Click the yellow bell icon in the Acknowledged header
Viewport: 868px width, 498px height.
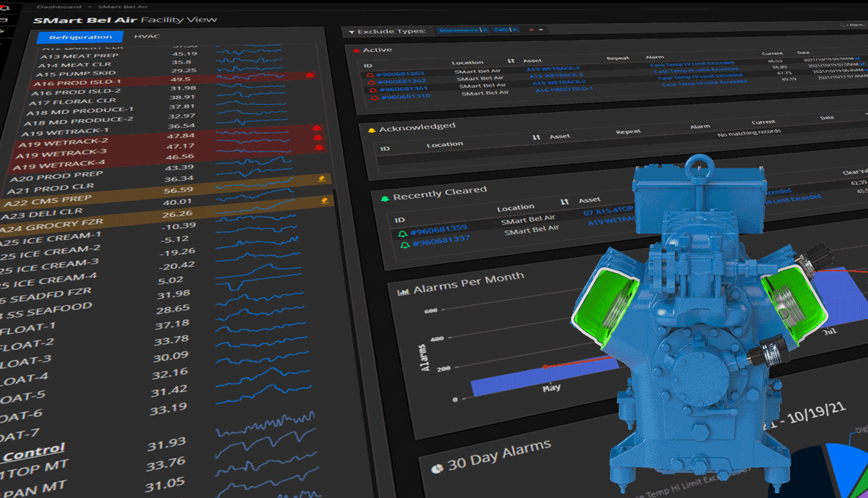[x=372, y=130]
